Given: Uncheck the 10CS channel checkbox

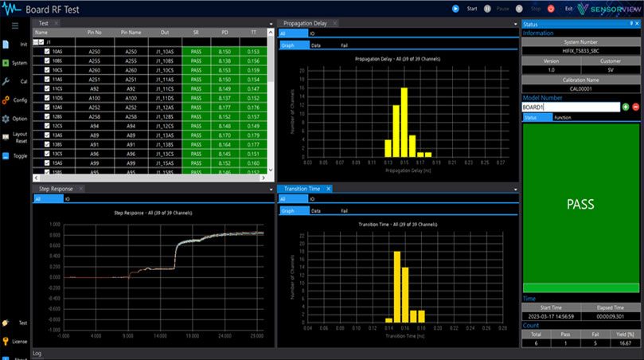Looking at the screenshot, I should pos(47,70).
